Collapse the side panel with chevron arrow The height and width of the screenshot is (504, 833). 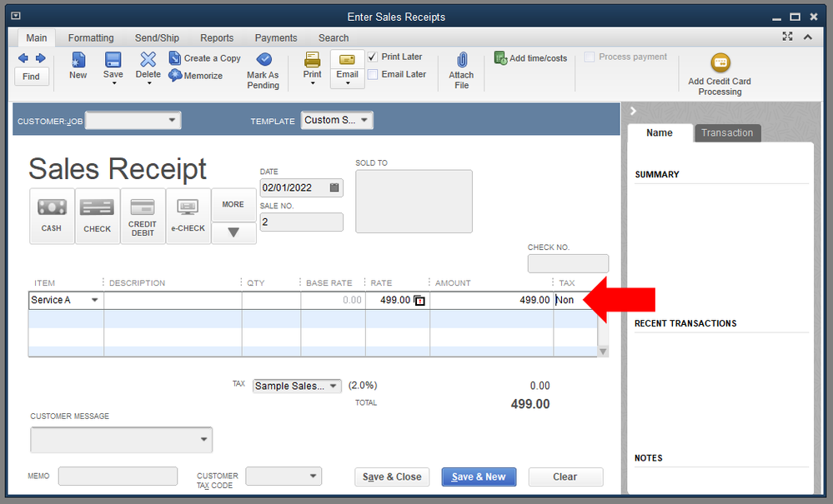click(x=633, y=111)
